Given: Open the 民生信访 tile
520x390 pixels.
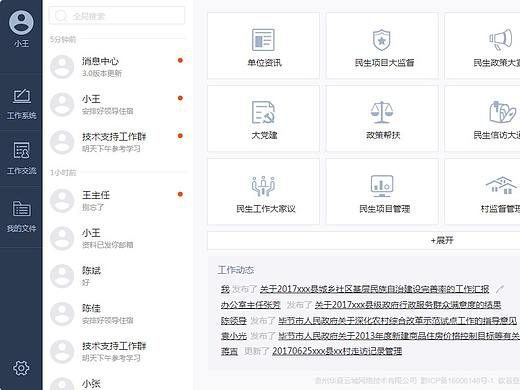Looking at the screenshot, I should 483,119.
